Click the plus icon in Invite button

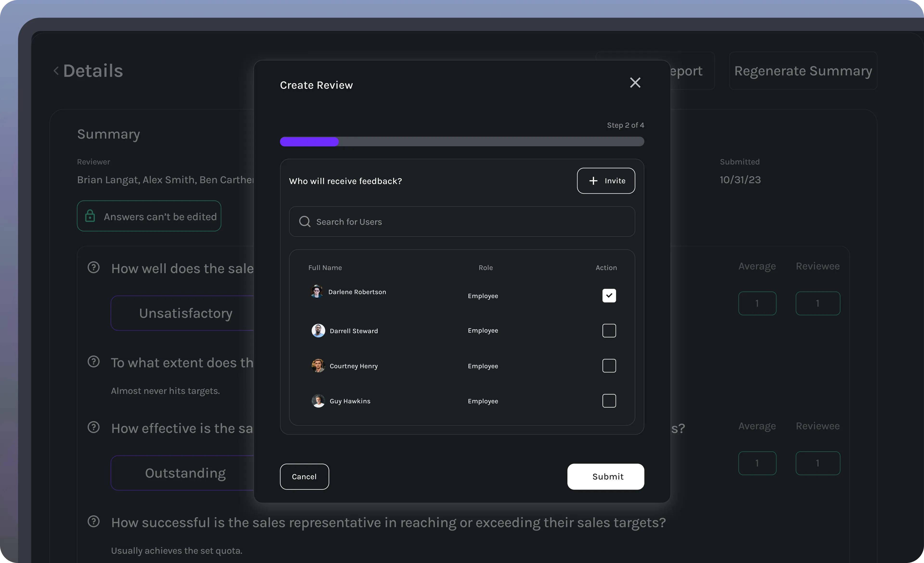click(x=593, y=181)
